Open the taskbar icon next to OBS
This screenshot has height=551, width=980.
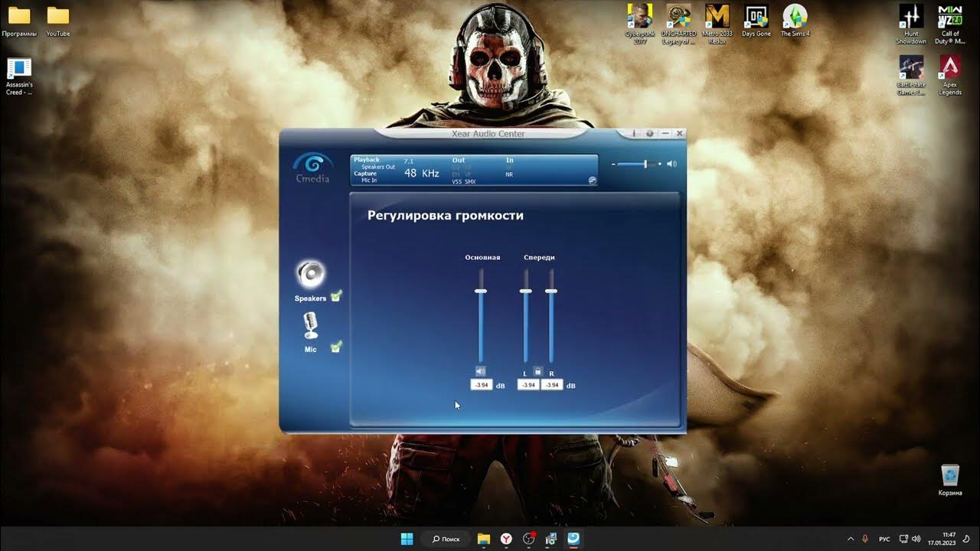tap(550, 539)
